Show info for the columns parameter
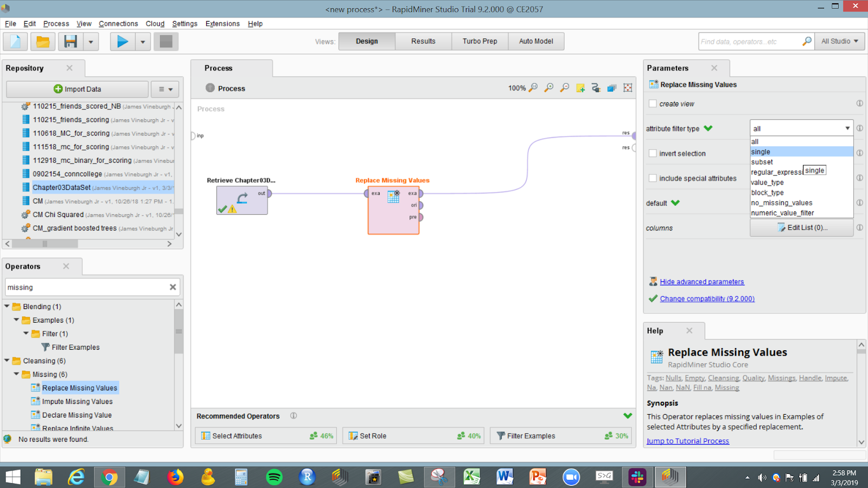The width and height of the screenshot is (868, 488). pyautogui.click(x=860, y=228)
